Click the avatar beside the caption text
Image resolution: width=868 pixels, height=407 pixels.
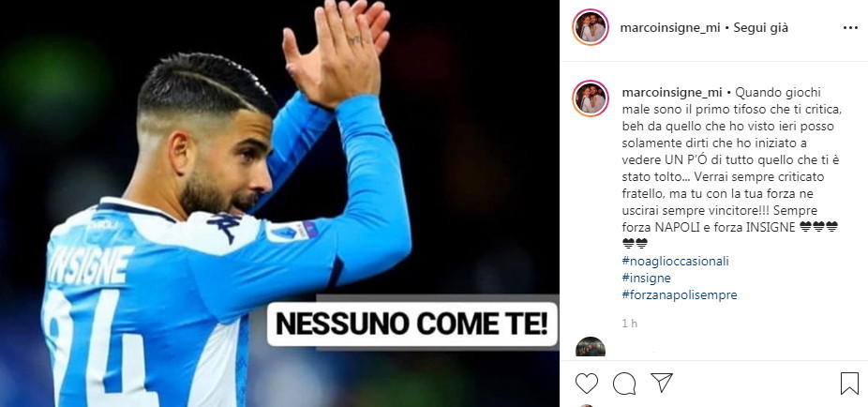(x=591, y=98)
